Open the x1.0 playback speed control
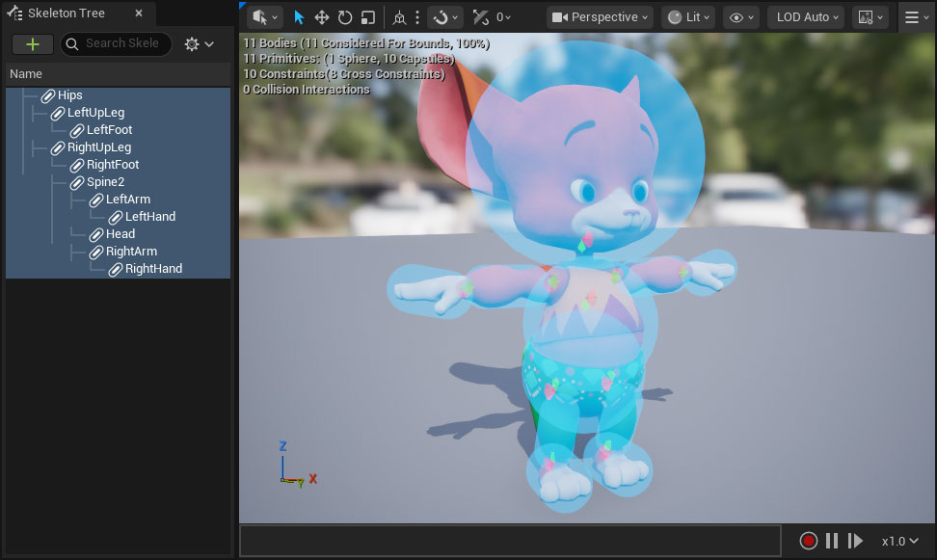Viewport: 937px width, 560px height. tap(897, 541)
